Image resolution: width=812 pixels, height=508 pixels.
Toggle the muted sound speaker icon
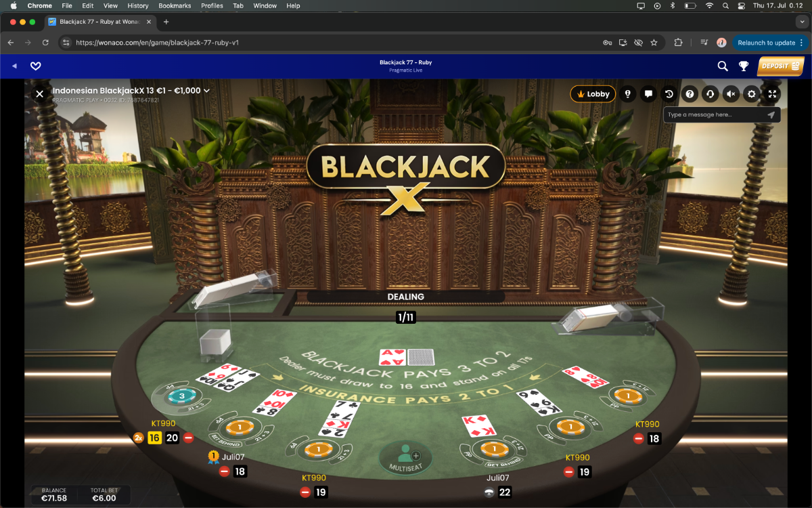click(x=731, y=94)
